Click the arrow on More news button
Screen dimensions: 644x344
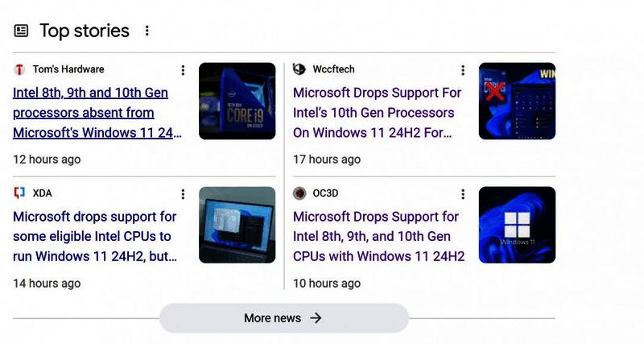pyautogui.click(x=316, y=318)
